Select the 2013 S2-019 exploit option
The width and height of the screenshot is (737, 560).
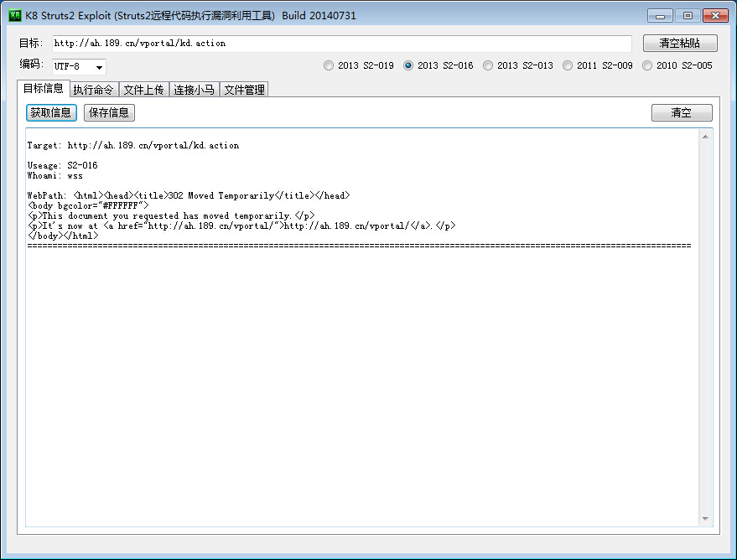click(359, 65)
